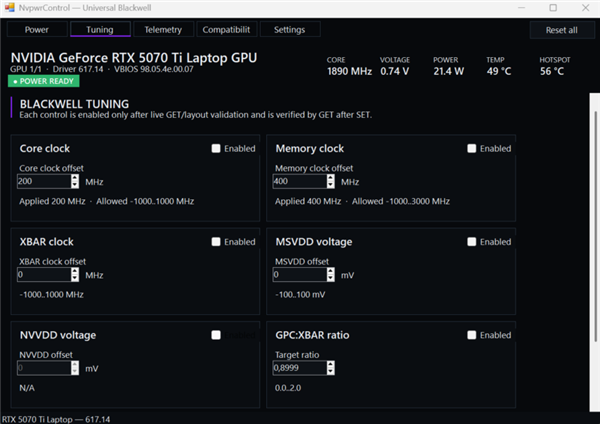Increase Core clock offset with up arrow
The image size is (600, 424).
(75, 178)
